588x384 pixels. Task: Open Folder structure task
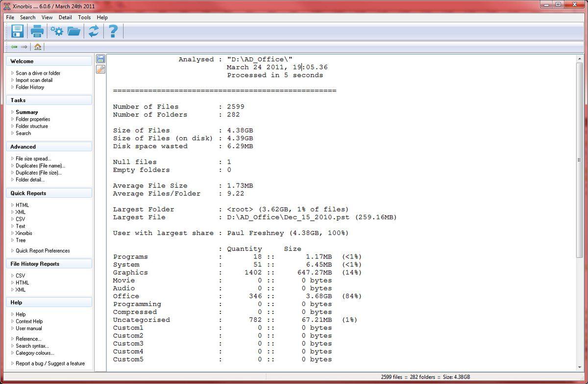click(32, 126)
